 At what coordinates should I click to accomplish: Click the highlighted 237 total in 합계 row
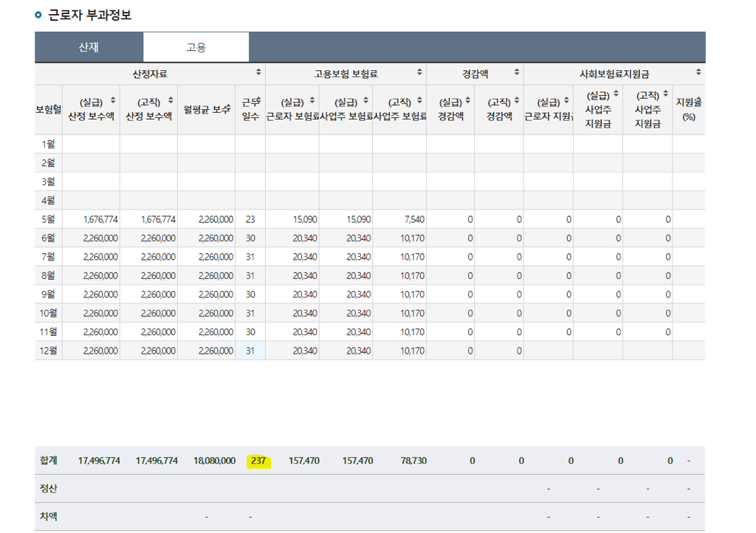(x=258, y=461)
